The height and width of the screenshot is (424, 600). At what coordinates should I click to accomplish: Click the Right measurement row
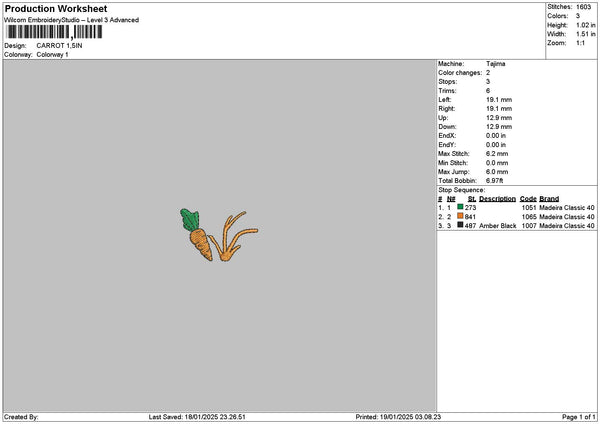tap(475, 109)
